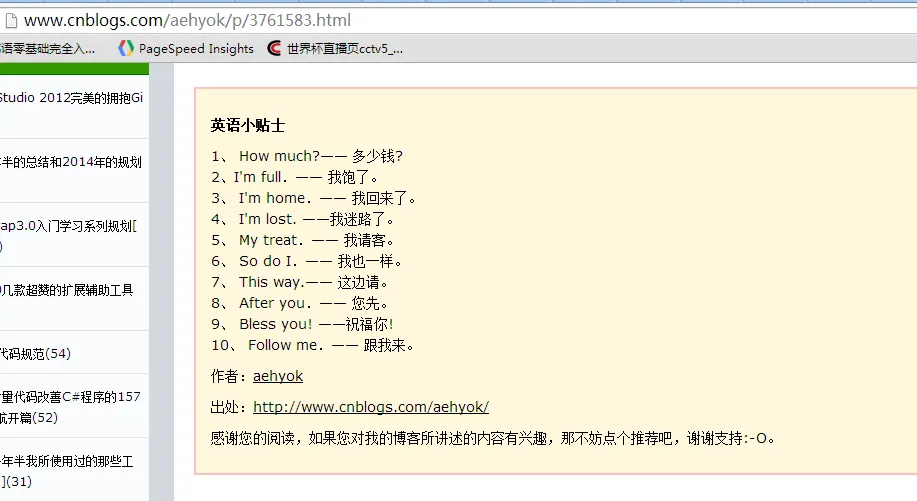Click the red CCTV5 World Cup bookmark icon
This screenshot has width=917, height=501.
coord(274,49)
